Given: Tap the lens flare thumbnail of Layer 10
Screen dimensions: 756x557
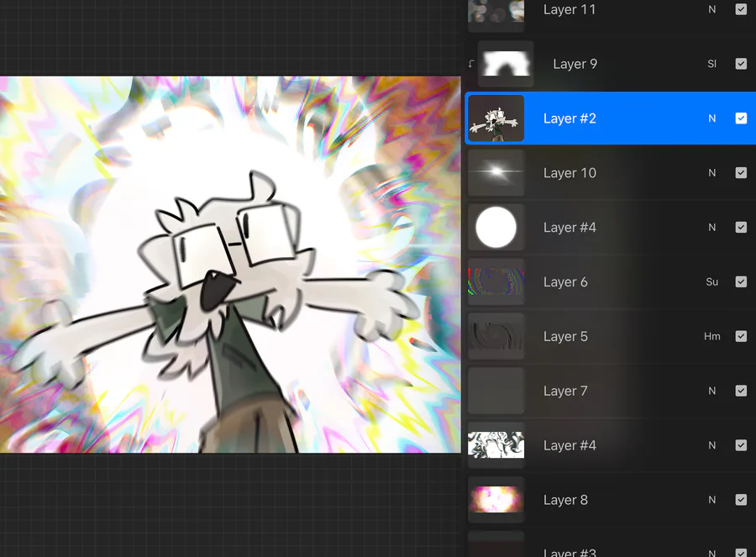Looking at the screenshot, I should pyautogui.click(x=496, y=173).
